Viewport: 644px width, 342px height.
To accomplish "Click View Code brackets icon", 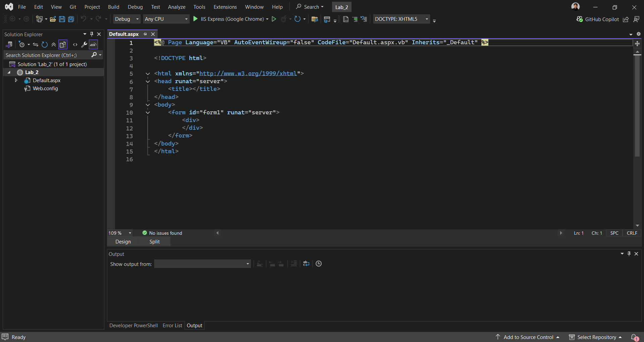I will 75,44.
